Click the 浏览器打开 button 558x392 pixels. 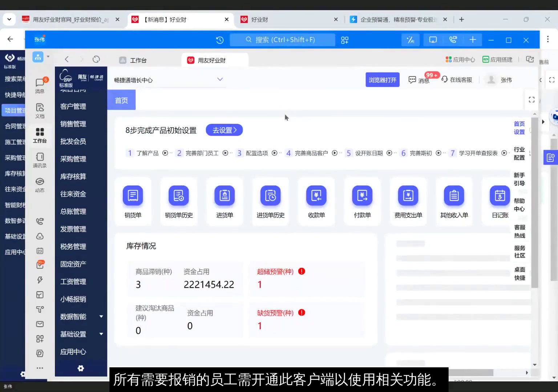(382, 79)
